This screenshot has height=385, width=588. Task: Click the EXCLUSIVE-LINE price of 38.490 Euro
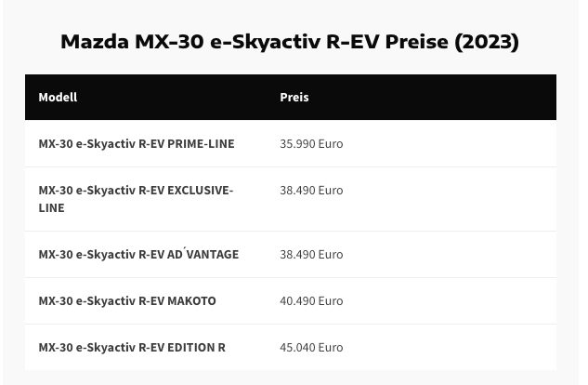pos(311,191)
